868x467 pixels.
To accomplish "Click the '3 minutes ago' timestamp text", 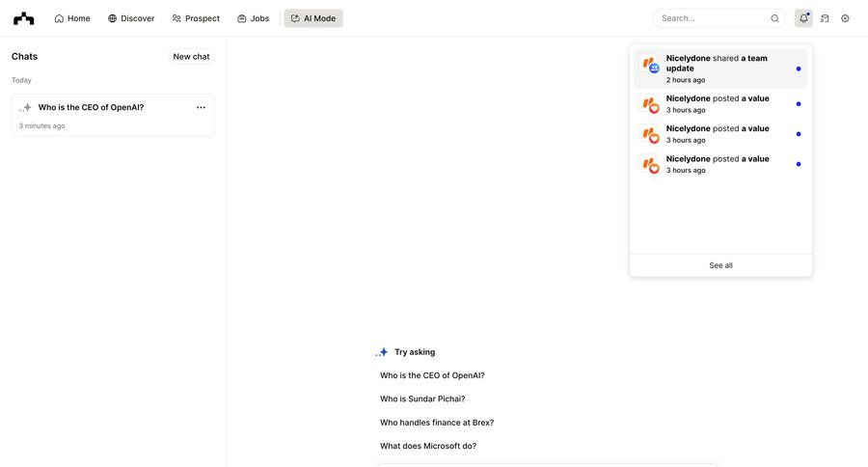I will [42, 125].
